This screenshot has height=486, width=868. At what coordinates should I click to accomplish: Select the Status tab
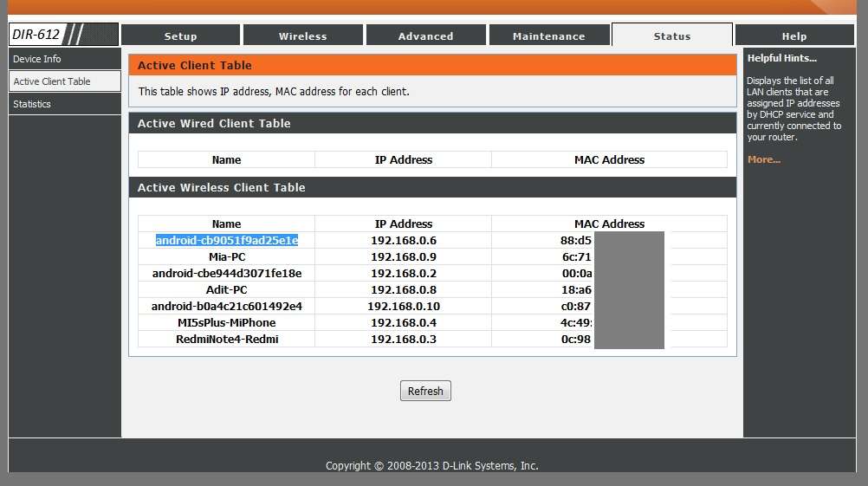click(671, 36)
